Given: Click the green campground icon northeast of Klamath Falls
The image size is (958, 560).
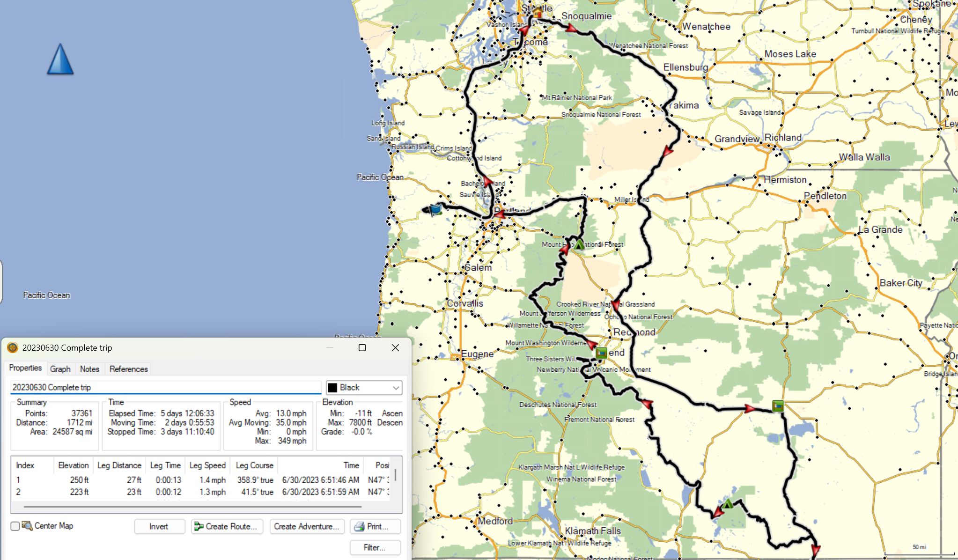Looking at the screenshot, I should [727, 504].
